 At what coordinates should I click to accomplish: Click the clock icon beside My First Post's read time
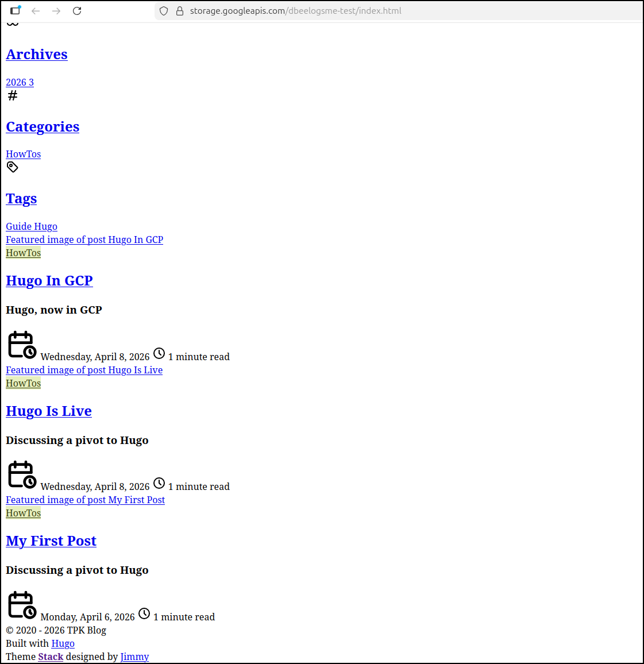point(144,613)
